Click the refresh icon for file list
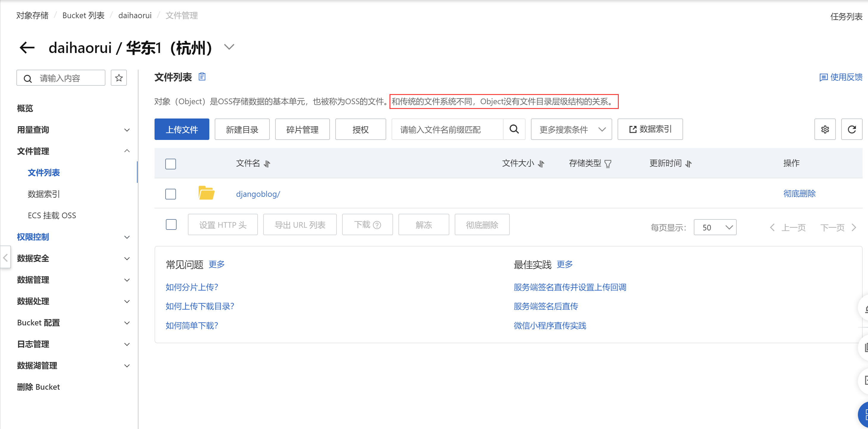Screen dimensions: 868x429 click(x=852, y=130)
